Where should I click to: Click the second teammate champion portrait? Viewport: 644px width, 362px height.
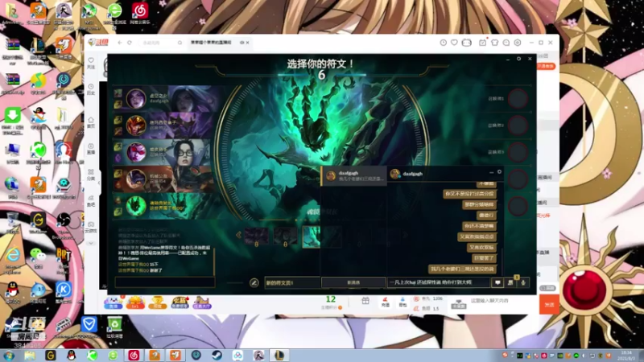click(136, 125)
